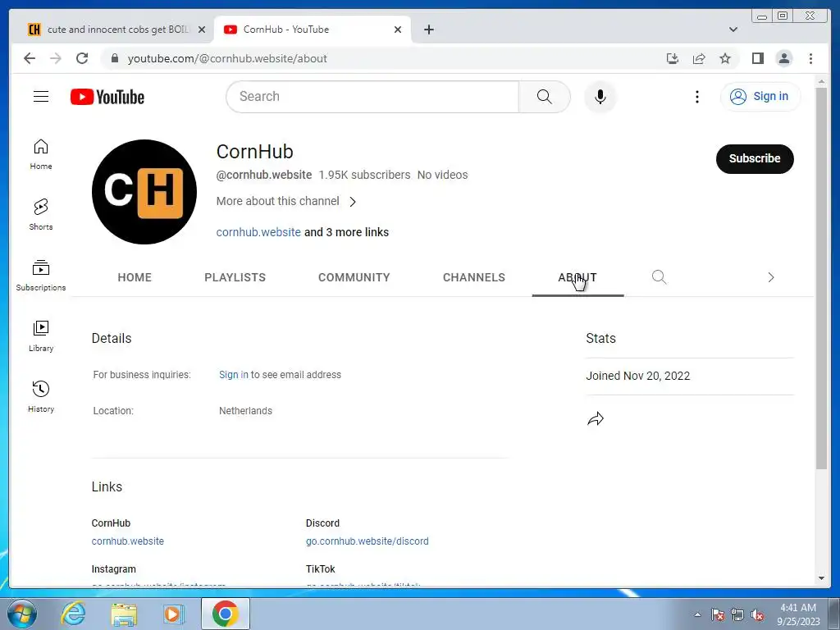View site info via padlock icon
840x630 pixels.
pos(114,58)
